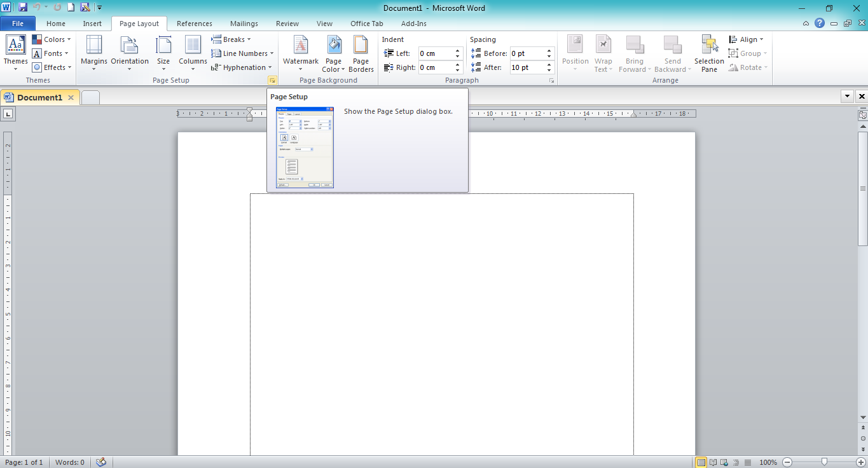Viewport: 868px width, 468px height.
Task: Close the Document1 document tab
Action: (71, 98)
